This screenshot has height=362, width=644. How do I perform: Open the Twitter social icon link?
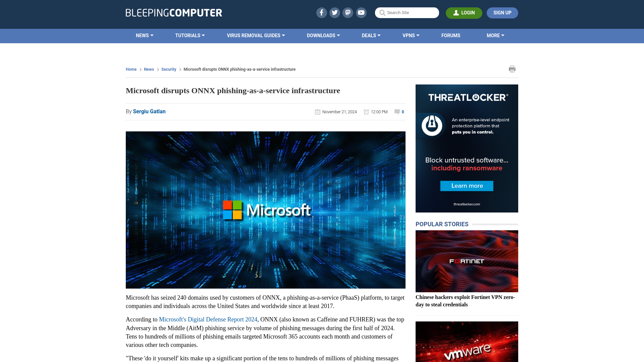tap(335, 12)
